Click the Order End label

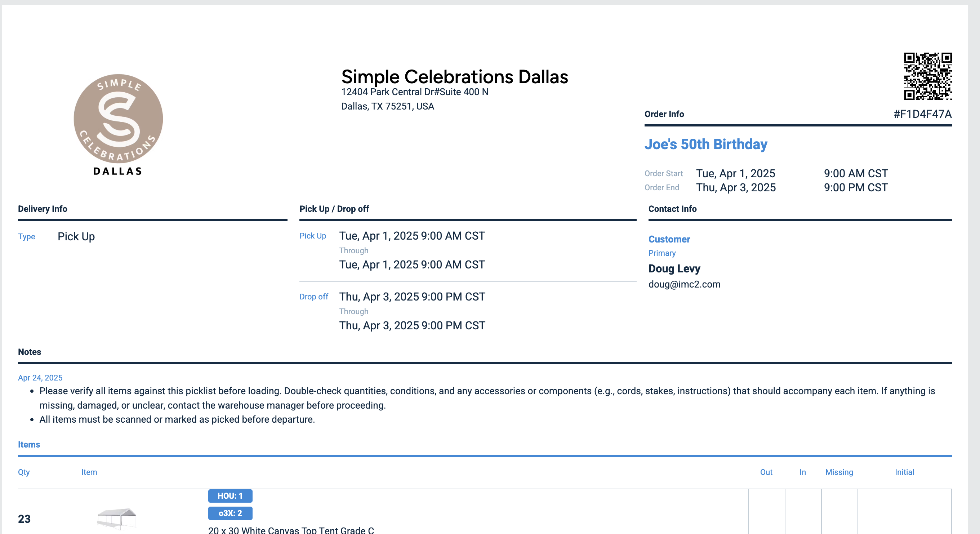661,187
